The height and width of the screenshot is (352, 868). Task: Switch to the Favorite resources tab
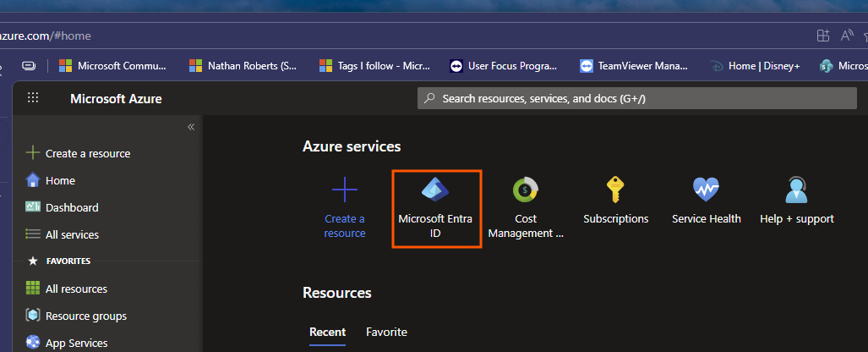386,332
